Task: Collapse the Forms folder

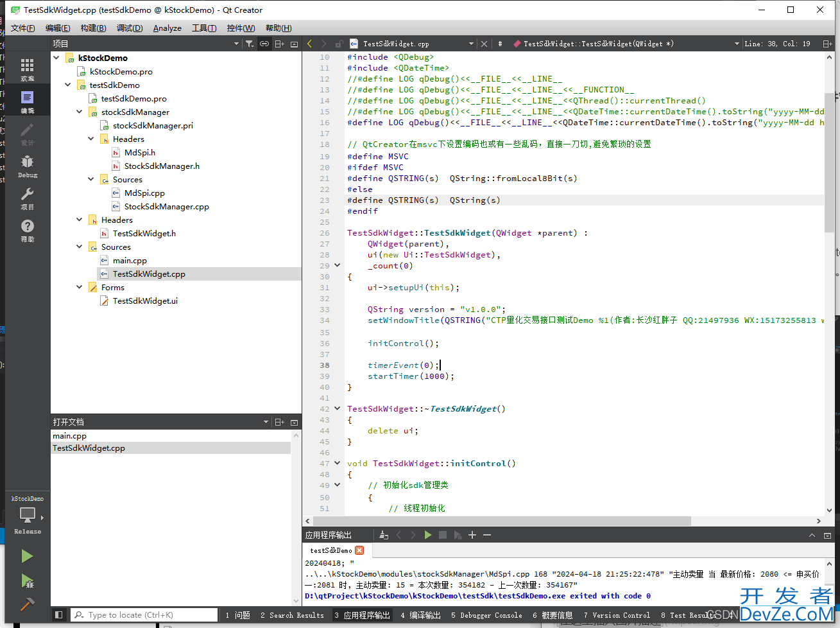Action: [x=80, y=287]
